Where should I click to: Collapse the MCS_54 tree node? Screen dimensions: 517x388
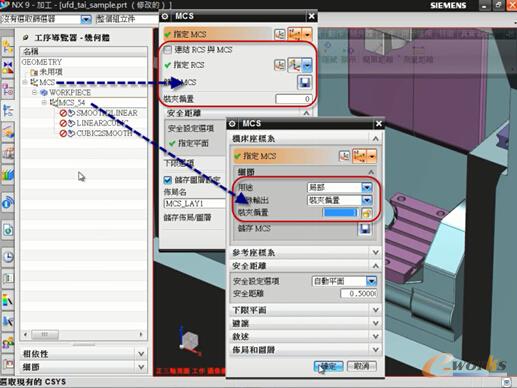point(44,102)
